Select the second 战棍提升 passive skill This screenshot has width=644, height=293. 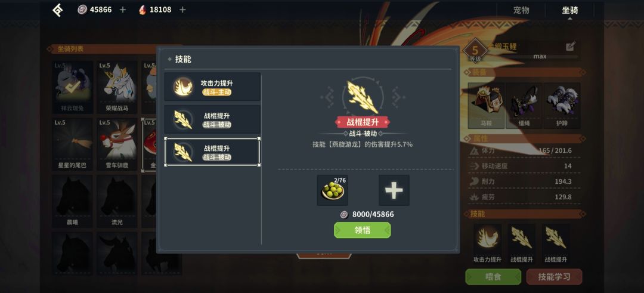212,152
